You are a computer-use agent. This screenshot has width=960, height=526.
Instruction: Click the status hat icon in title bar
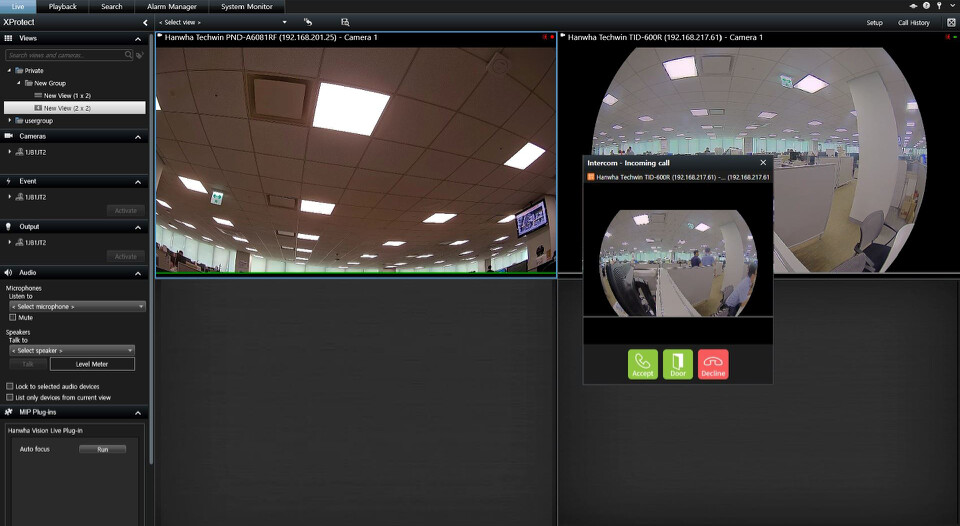click(913, 6)
